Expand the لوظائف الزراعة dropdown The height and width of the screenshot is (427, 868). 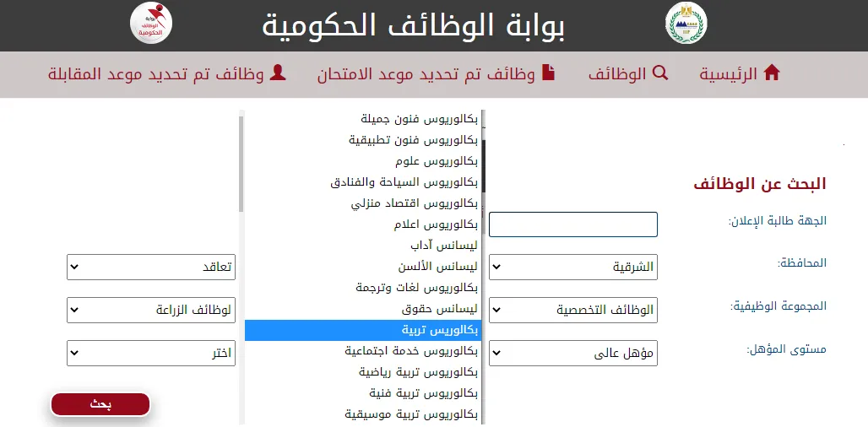pyautogui.click(x=150, y=311)
